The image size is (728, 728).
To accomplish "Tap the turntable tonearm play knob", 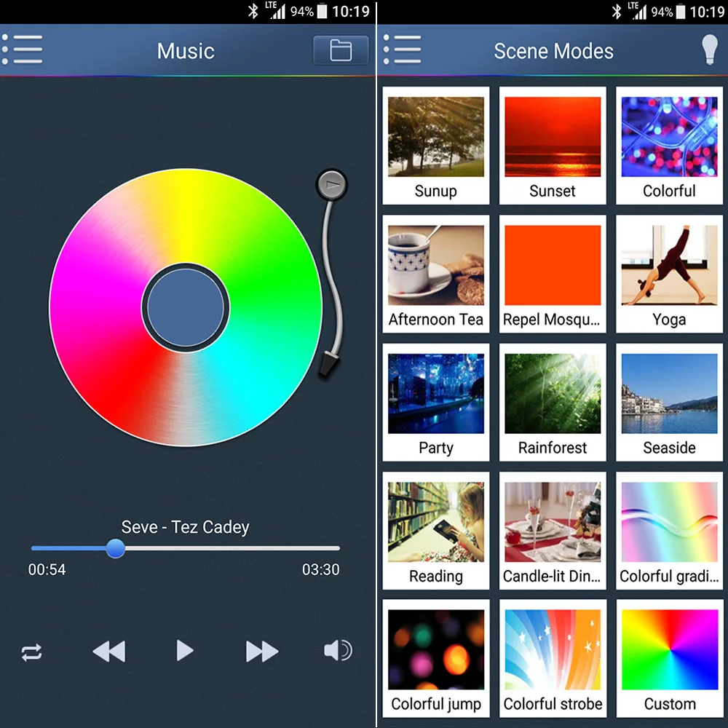I will tap(331, 184).
